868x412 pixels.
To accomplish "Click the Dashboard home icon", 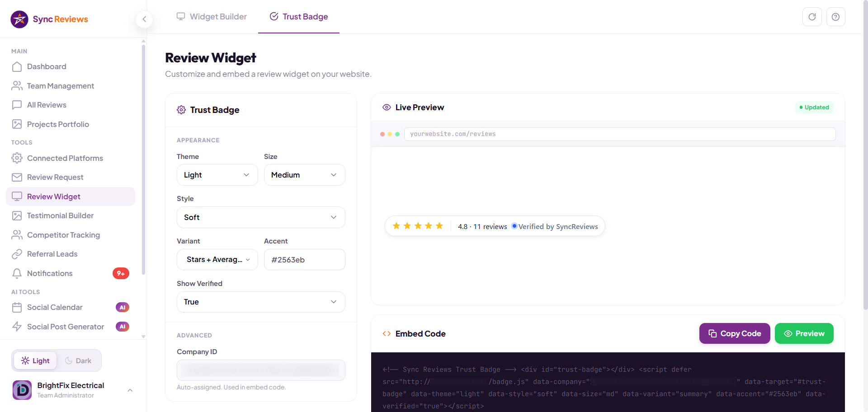I will coord(17,67).
